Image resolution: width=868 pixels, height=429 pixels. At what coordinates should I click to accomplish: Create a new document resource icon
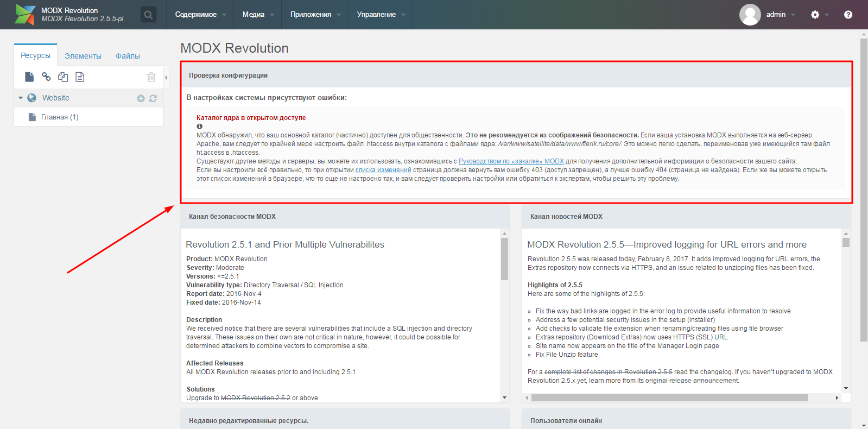(29, 77)
